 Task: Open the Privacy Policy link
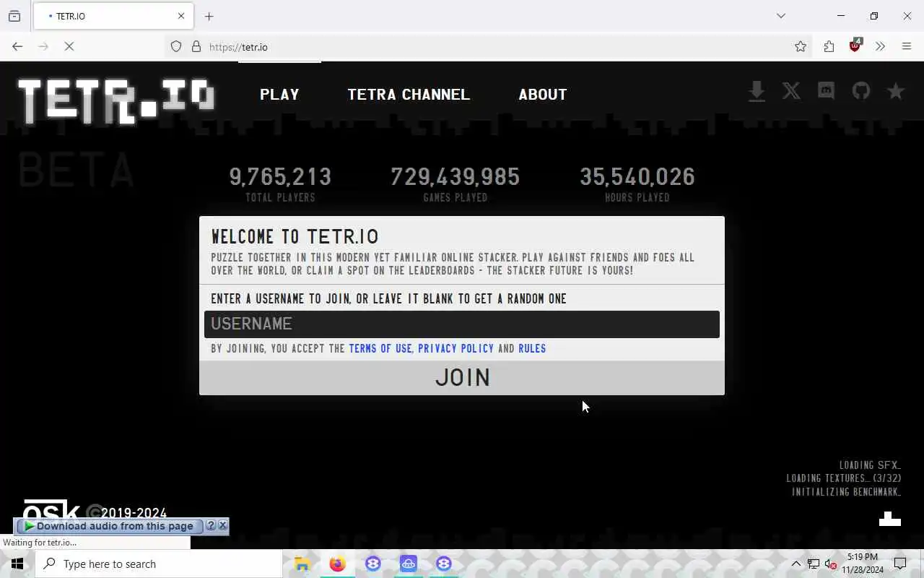456,348
